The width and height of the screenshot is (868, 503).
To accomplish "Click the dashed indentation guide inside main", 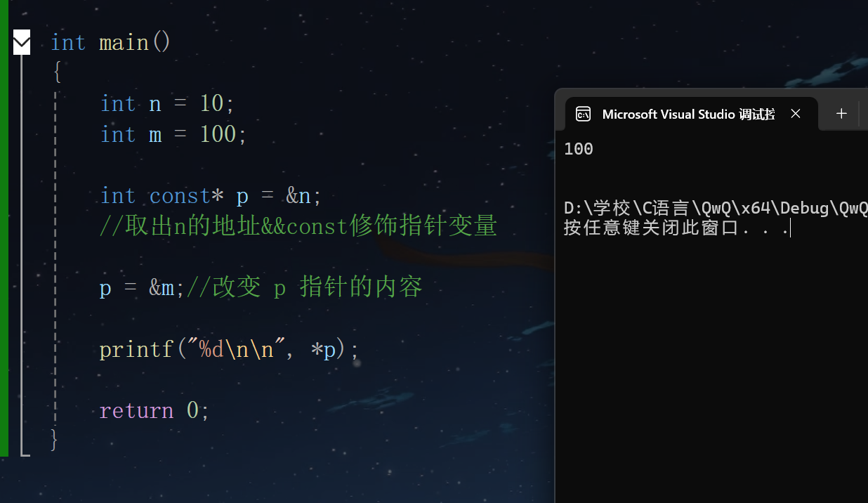I will click(55, 246).
